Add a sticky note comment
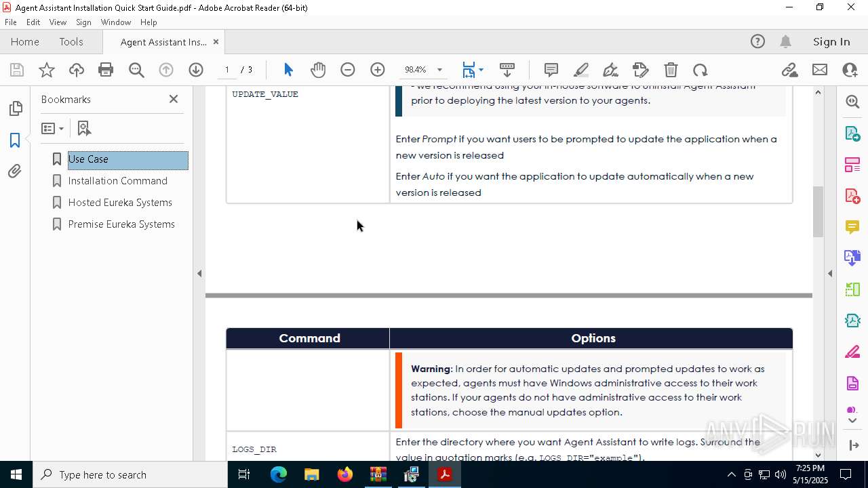 [551, 70]
